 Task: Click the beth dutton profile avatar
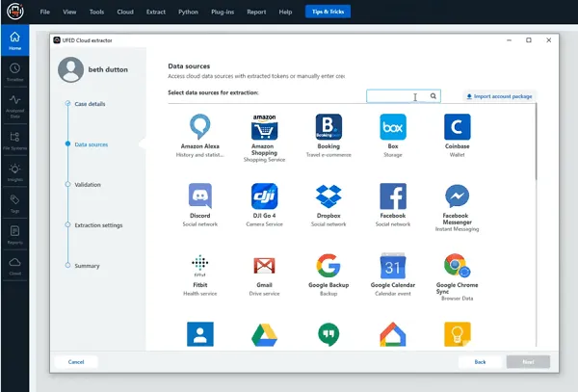70,69
